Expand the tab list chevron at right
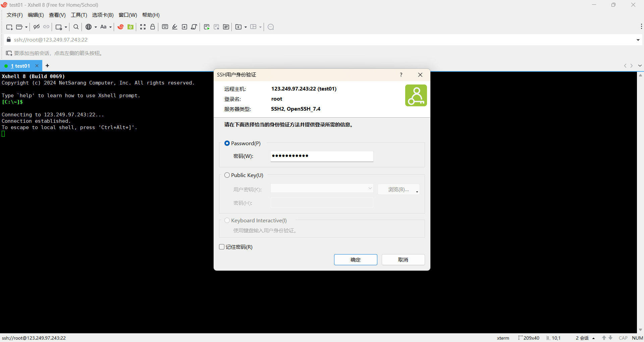Screen dimensions: 644x342 640,66
